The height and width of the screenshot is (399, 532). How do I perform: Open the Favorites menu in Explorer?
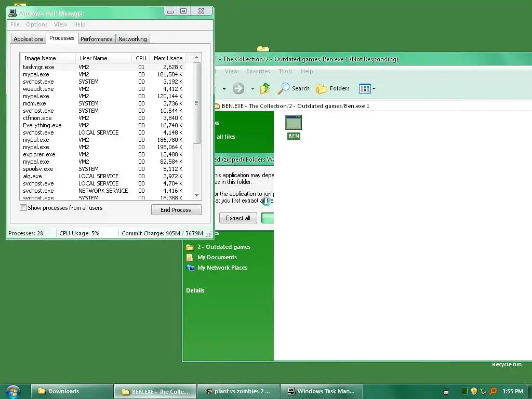258,71
